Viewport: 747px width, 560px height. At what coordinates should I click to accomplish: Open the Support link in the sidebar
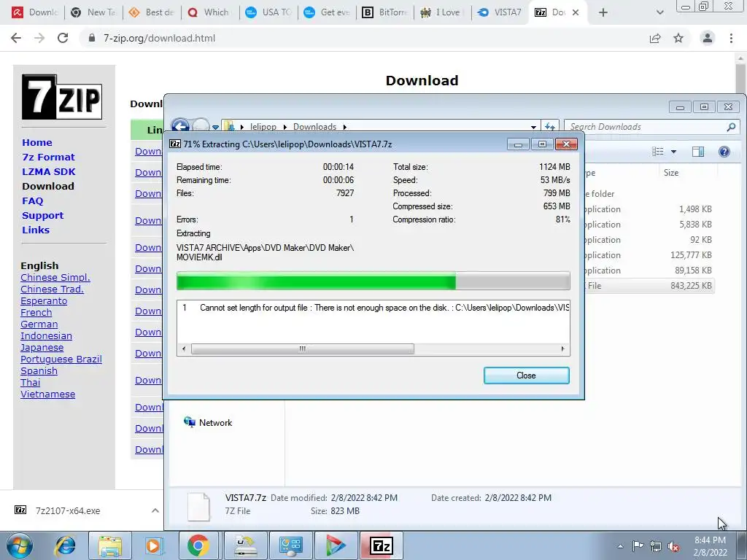coord(42,215)
